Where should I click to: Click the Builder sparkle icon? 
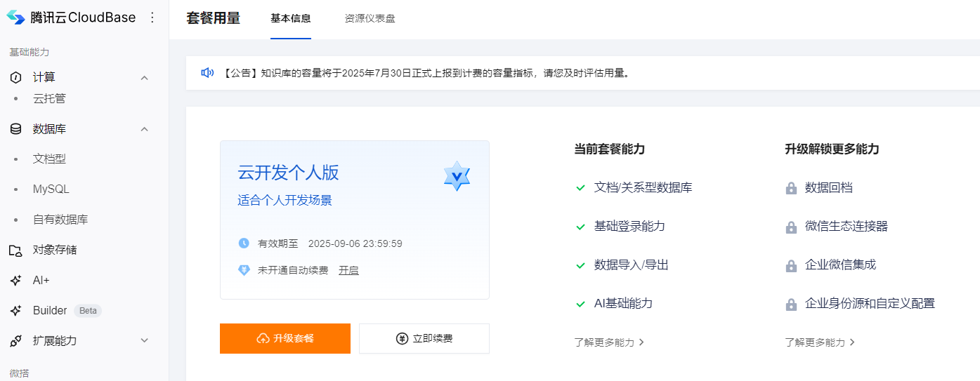click(x=15, y=310)
